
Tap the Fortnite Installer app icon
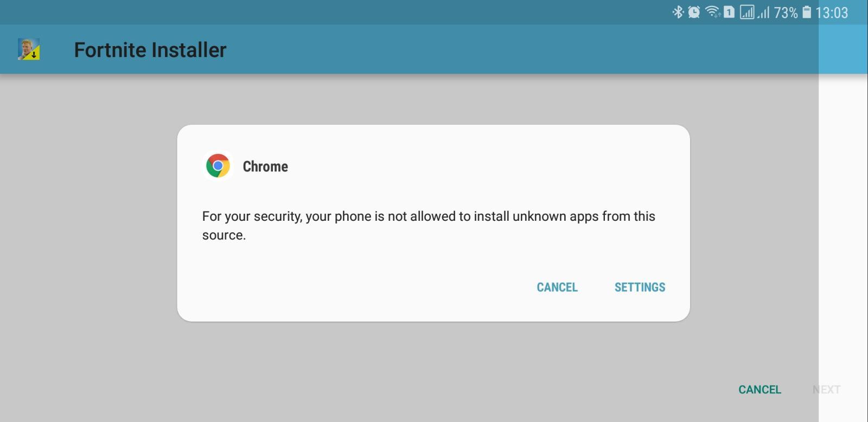29,49
